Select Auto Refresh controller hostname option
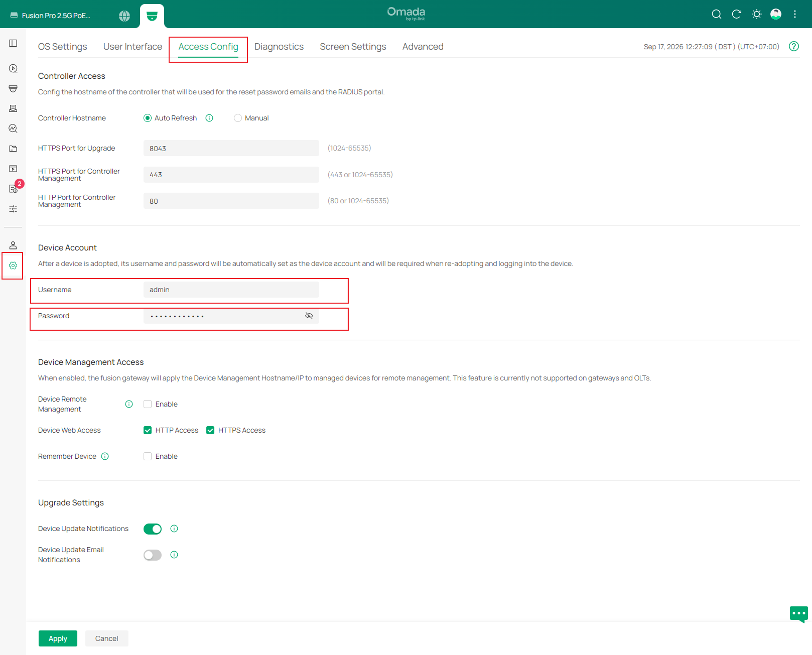The width and height of the screenshot is (812, 655). (147, 118)
